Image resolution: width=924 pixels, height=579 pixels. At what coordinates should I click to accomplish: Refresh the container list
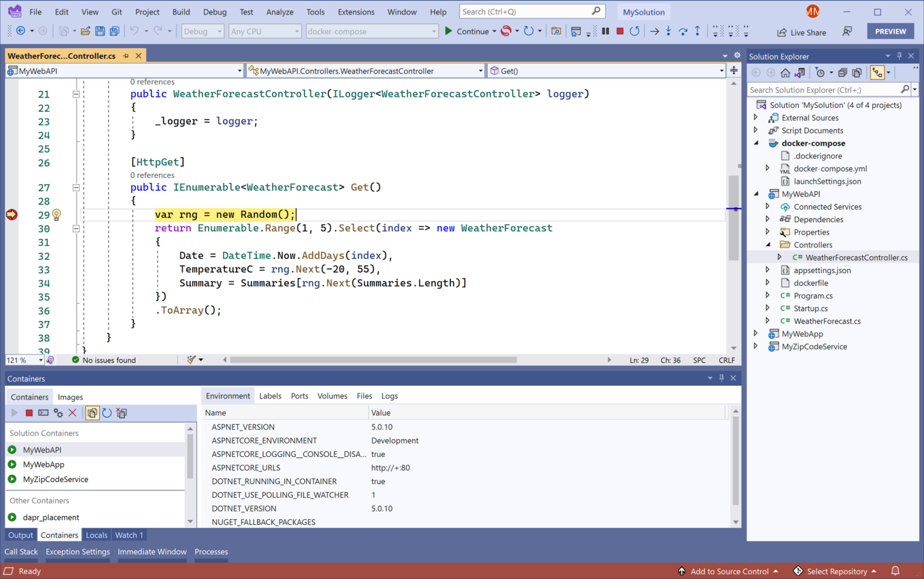[x=106, y=413]
